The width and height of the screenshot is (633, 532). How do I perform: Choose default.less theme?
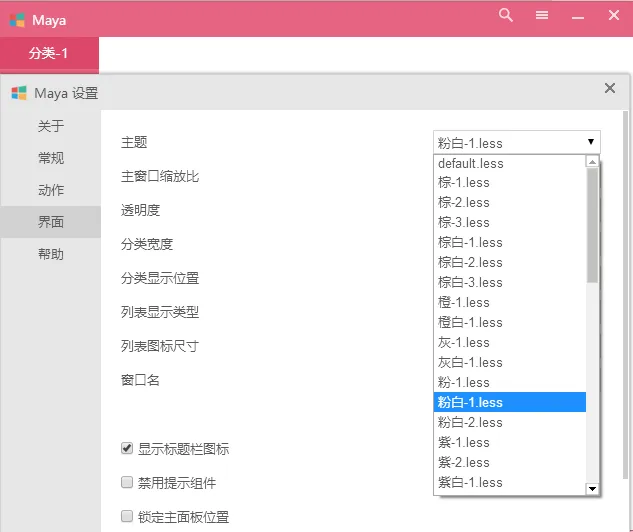click(x=509, y=163)
